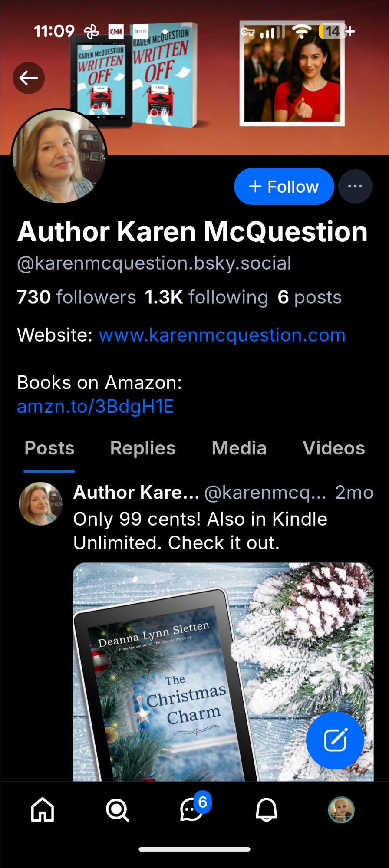389x868 pixels.
Task: Open the Search magnifier icon
Action: 117,810
